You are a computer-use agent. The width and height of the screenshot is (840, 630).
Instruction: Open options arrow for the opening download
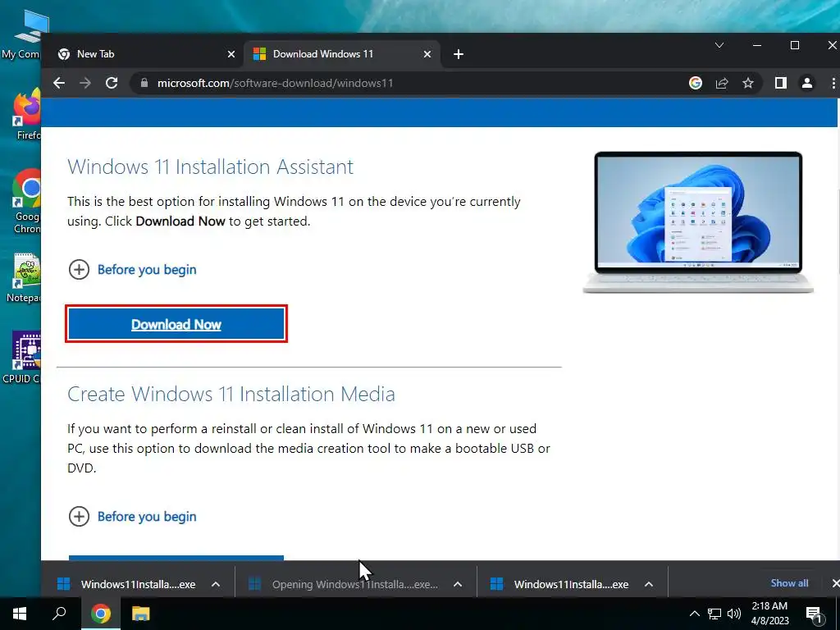point(458,584)
